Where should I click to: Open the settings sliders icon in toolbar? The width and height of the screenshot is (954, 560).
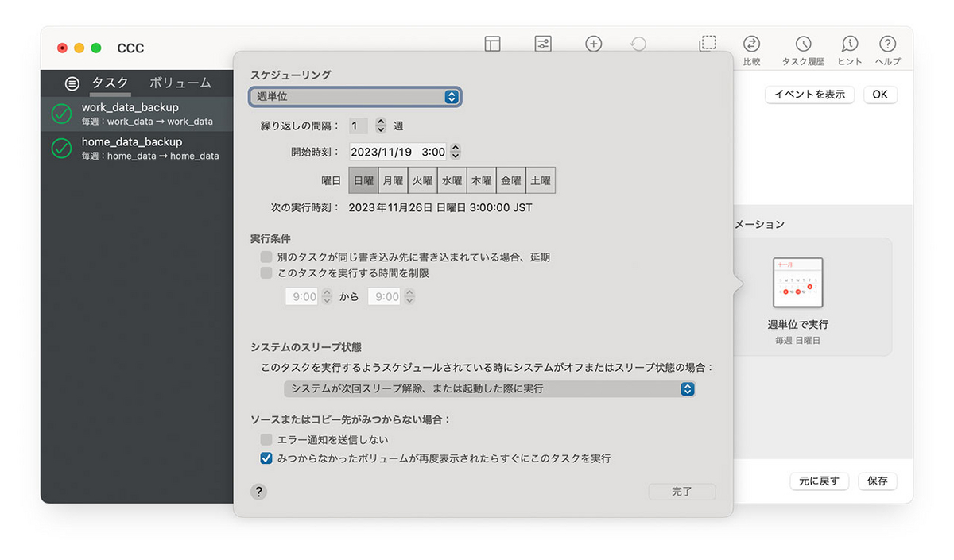(543, 44)
